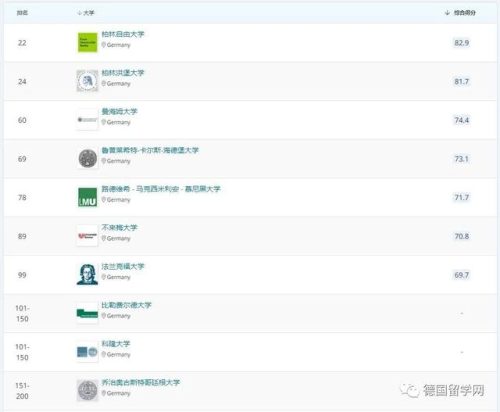Click the Bremen University red logo at rank 89
Screen dimensions: 500x412
(87, 236)
